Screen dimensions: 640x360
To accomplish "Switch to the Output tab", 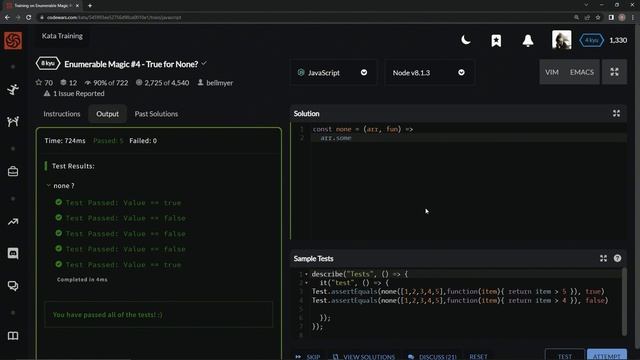I will 107,114.
